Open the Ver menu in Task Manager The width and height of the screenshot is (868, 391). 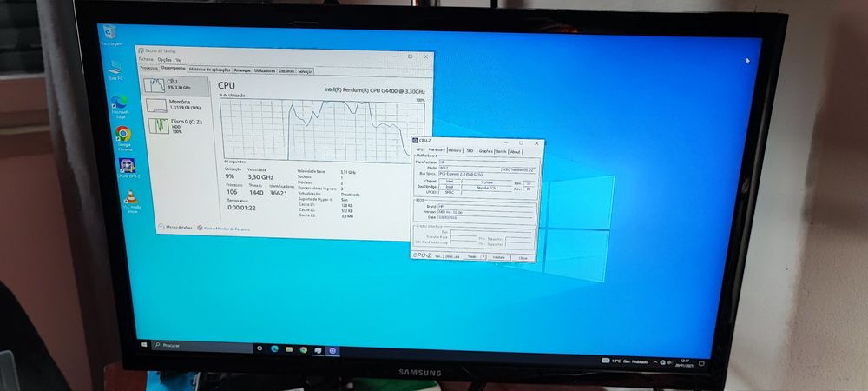coord(179,60)
